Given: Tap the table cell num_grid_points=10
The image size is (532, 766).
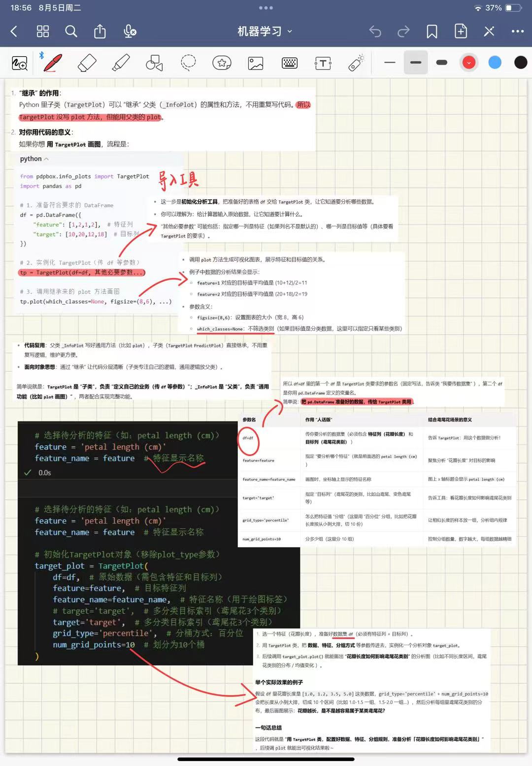Looking at the screenshot, I should 262,539.
